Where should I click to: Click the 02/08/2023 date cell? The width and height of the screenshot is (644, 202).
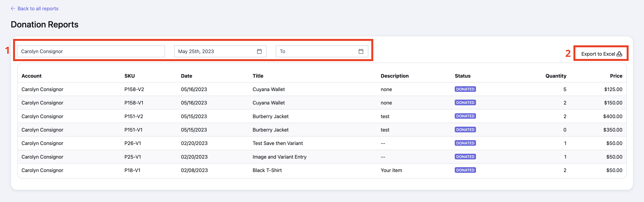click(194, 170)
